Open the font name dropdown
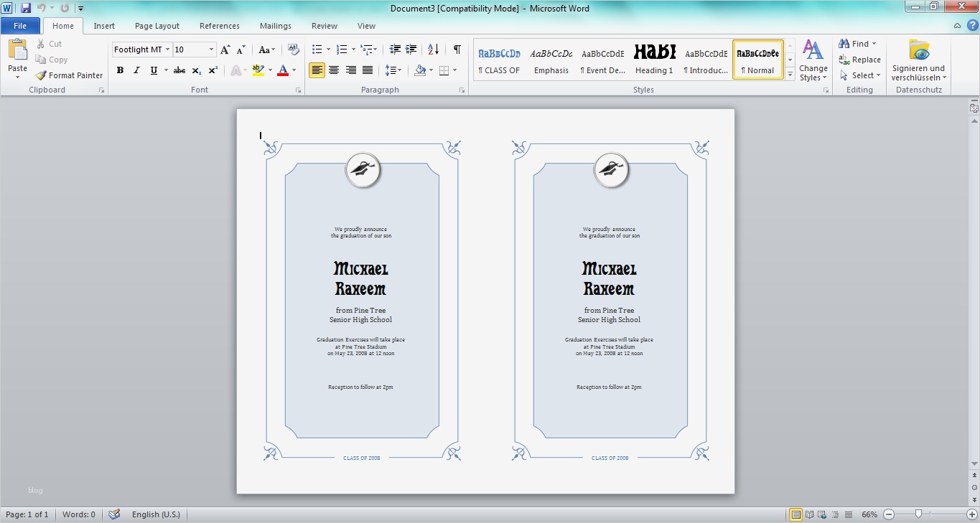The width and height of the screenshot is (980, 523). [x=167, y=50]
